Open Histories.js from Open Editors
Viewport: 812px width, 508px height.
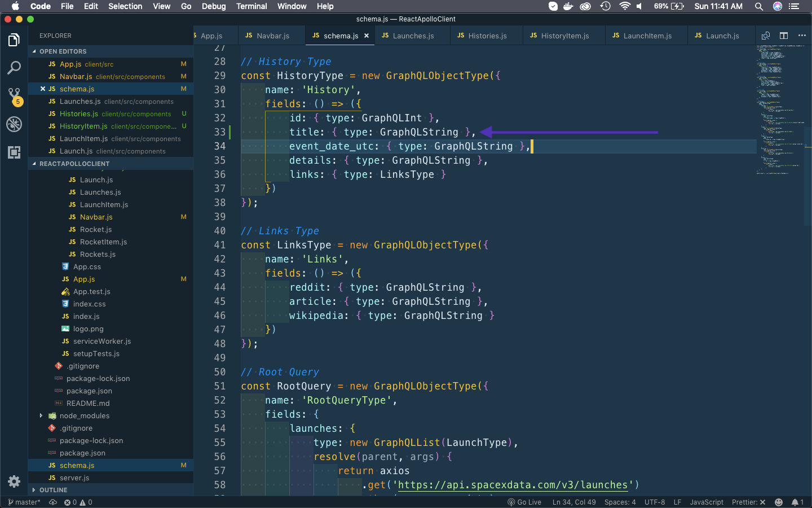point(111,113)
